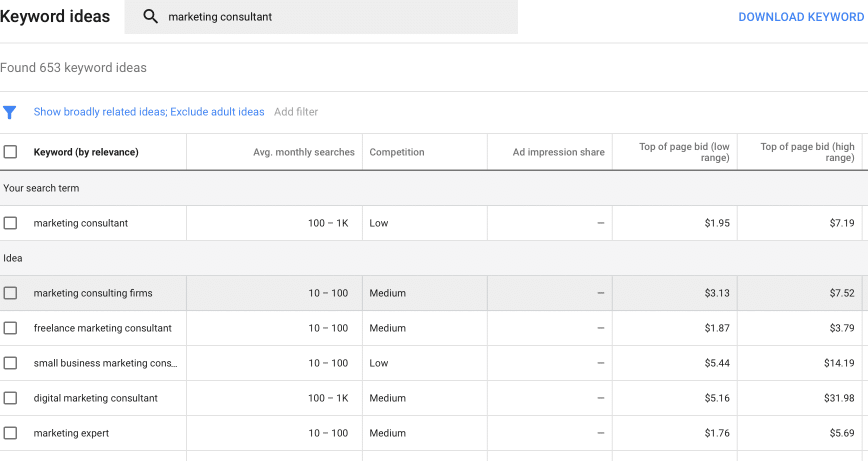
Task: Click the 'Idea' section label
Action: (x=12, y=258)
